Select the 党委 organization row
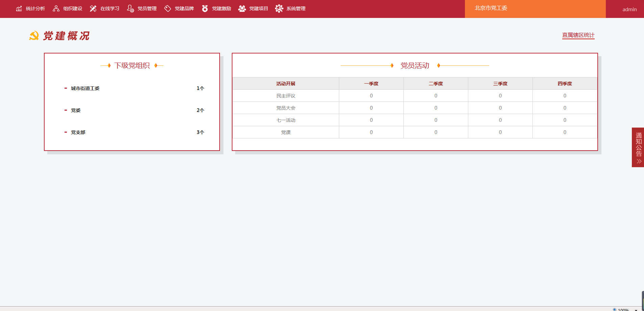Image resolution: width=644 pixels, height=311 pixels. tap(134, 110)
